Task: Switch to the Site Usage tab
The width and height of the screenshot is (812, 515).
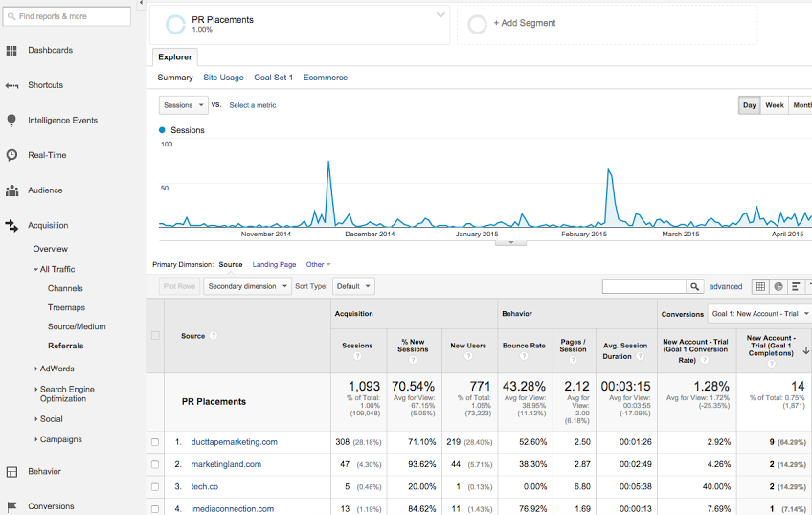Action: coord(223,78)
